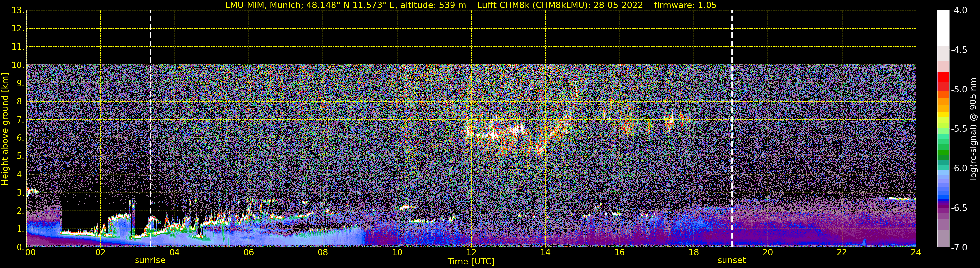Click the time axis tick label "12"
Viewport: 980px width, 268px height.
click(471, 252)
